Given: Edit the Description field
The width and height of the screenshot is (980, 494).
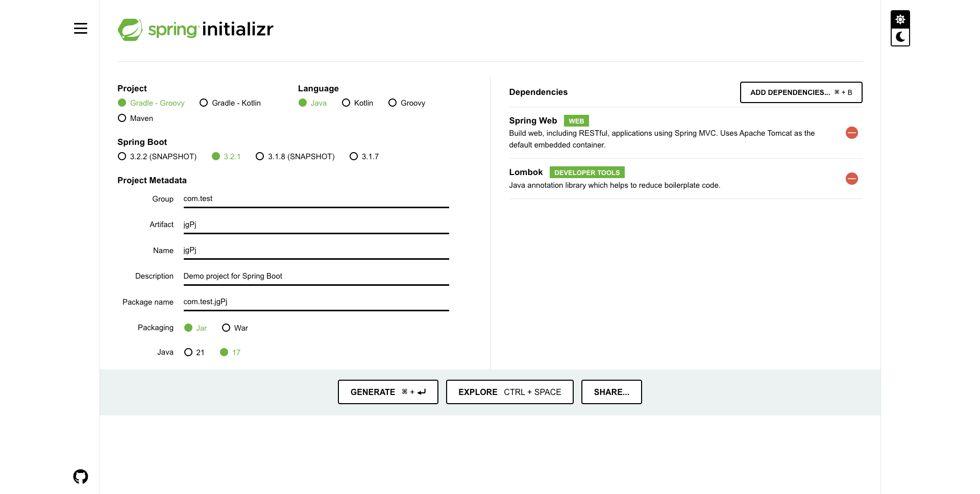Looking at the screenshot, I should [x=316, y=276].
